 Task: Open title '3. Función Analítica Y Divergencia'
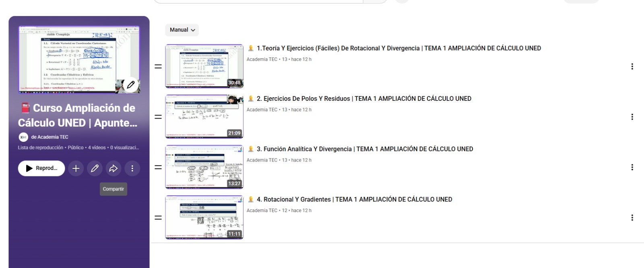(x=360, y=149)
